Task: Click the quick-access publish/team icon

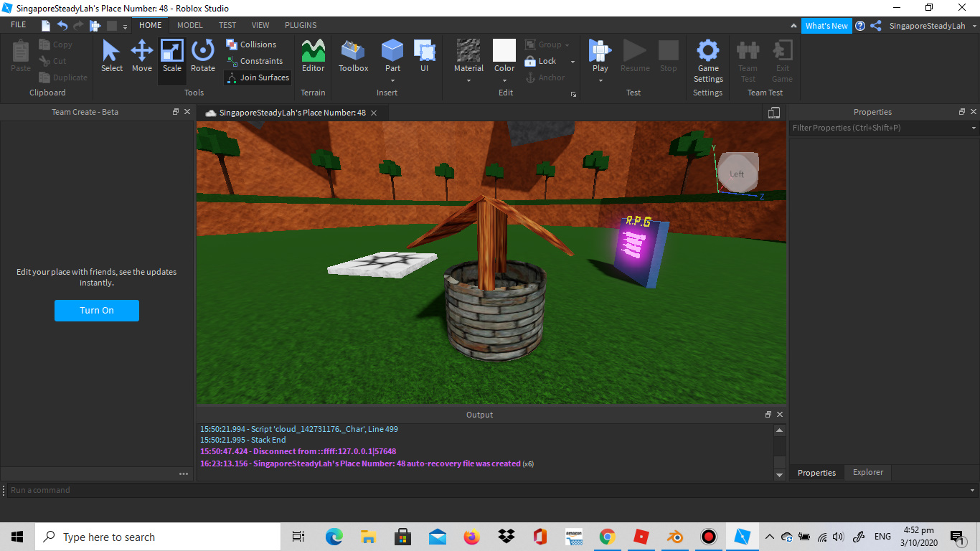Action: coord(95,26)
